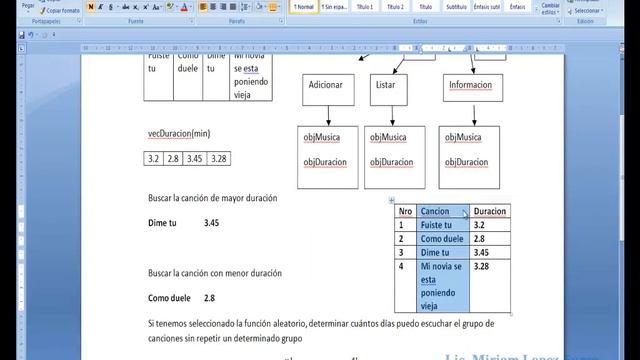Toggle bold (N) formatting
This screenshot has width=640, height=360.
(x=91, y=7)
